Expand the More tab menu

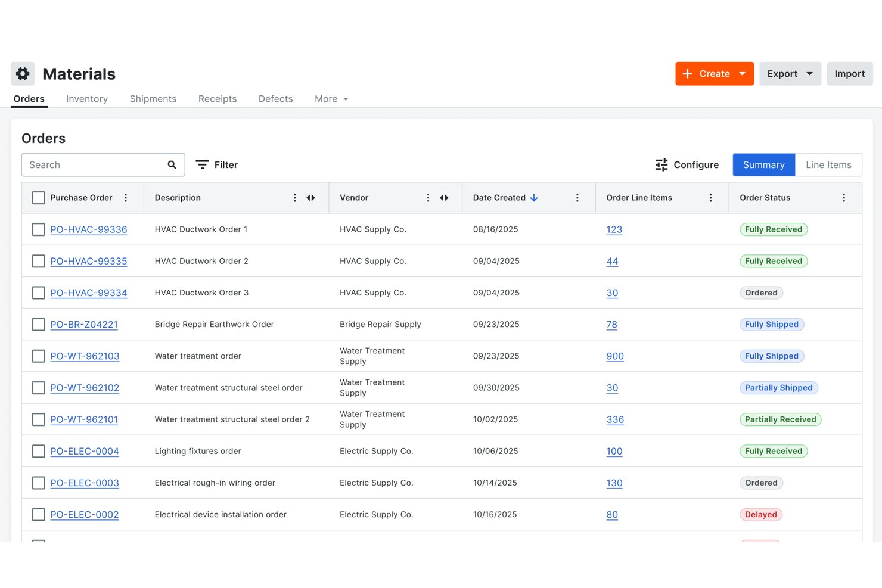[x=331, y=99]
